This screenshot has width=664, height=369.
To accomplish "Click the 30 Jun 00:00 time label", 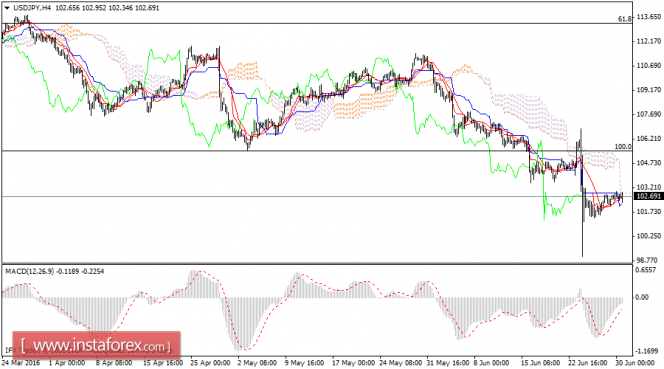I will click(634, 363).
